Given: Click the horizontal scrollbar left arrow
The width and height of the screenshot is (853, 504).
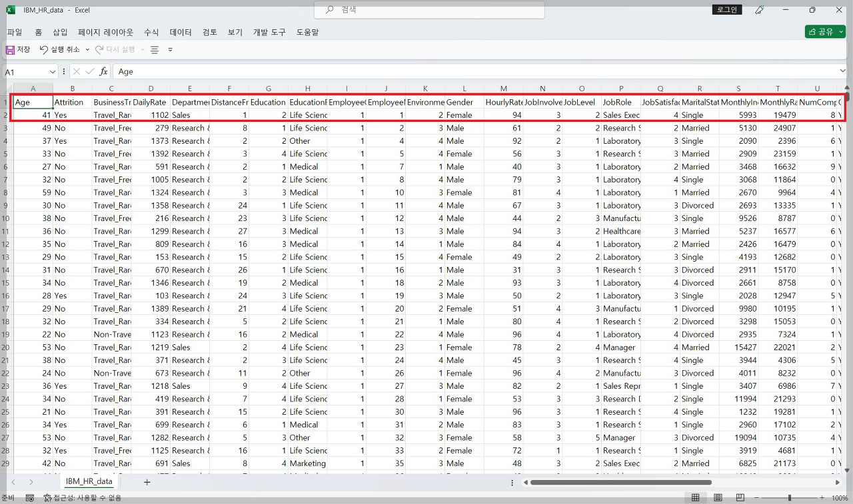Looking at the screenshot, I should pyautogui.click(x=526, y=482).
